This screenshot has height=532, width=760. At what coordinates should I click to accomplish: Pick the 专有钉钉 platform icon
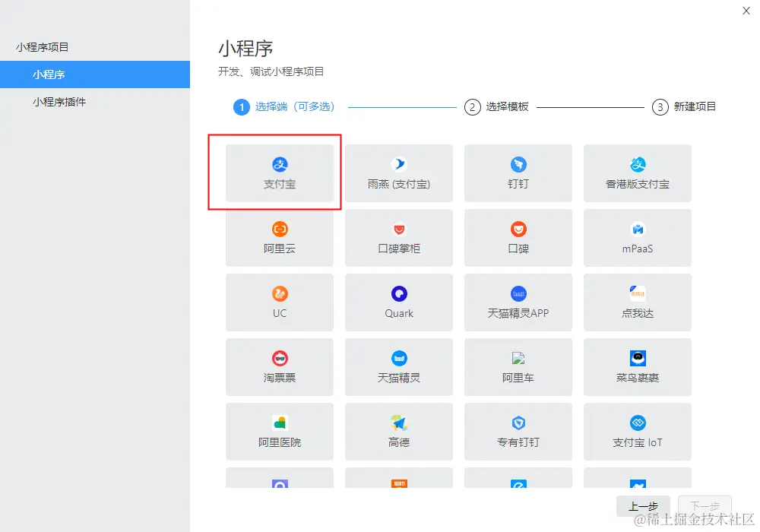tap(518, 423)
